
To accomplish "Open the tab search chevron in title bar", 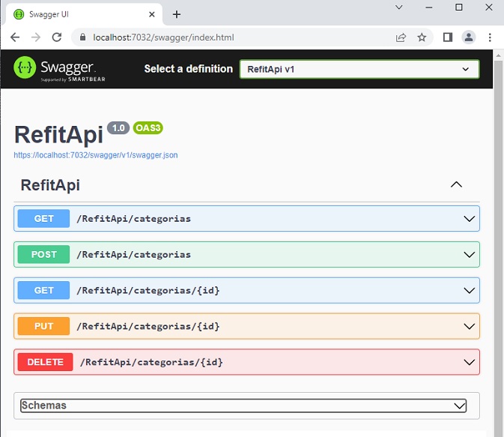I will (x=399, y=7).
